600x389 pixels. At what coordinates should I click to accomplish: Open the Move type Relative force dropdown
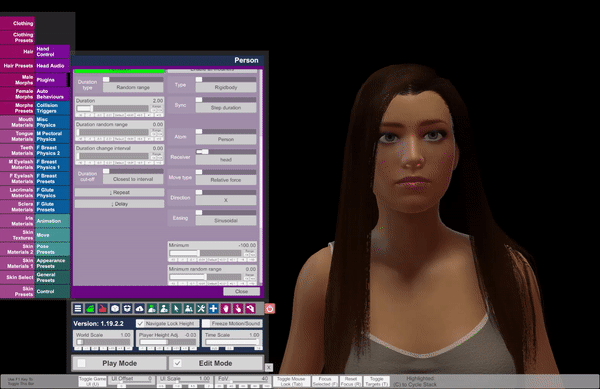coord(226,180)
